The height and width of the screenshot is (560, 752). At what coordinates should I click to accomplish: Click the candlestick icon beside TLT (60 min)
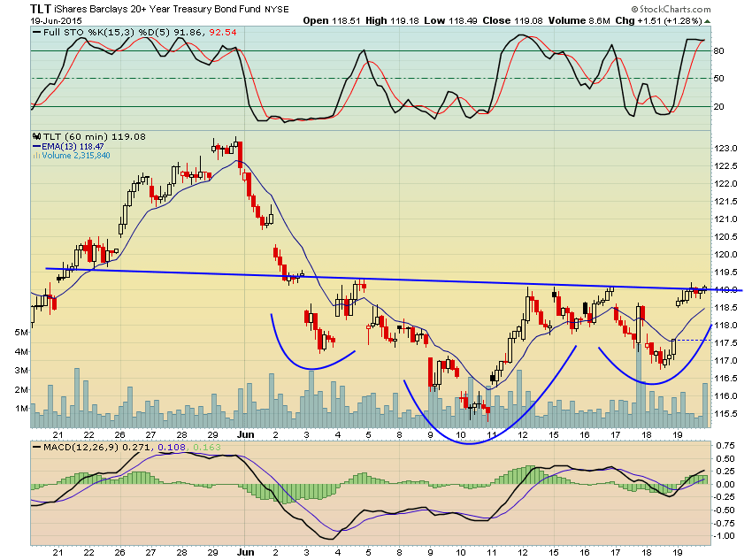(x=36, y=136)
